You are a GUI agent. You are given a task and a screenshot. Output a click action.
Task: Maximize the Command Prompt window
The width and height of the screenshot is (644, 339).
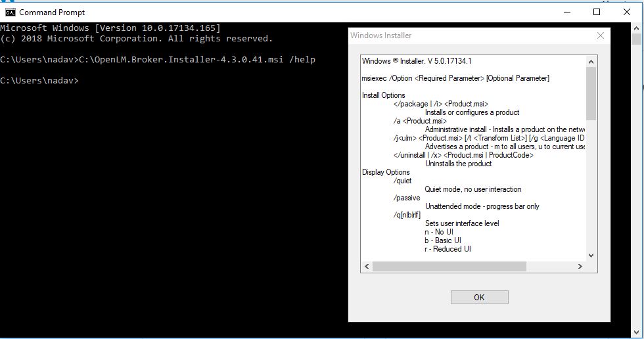pos(597,12)
